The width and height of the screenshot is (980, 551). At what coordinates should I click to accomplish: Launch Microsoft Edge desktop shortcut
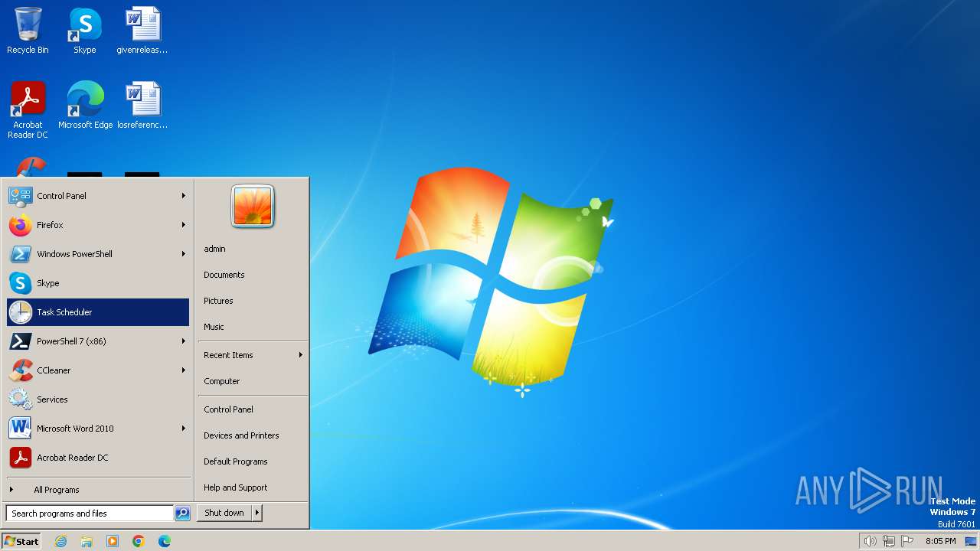pyautogui.click(x=85, y=105)
